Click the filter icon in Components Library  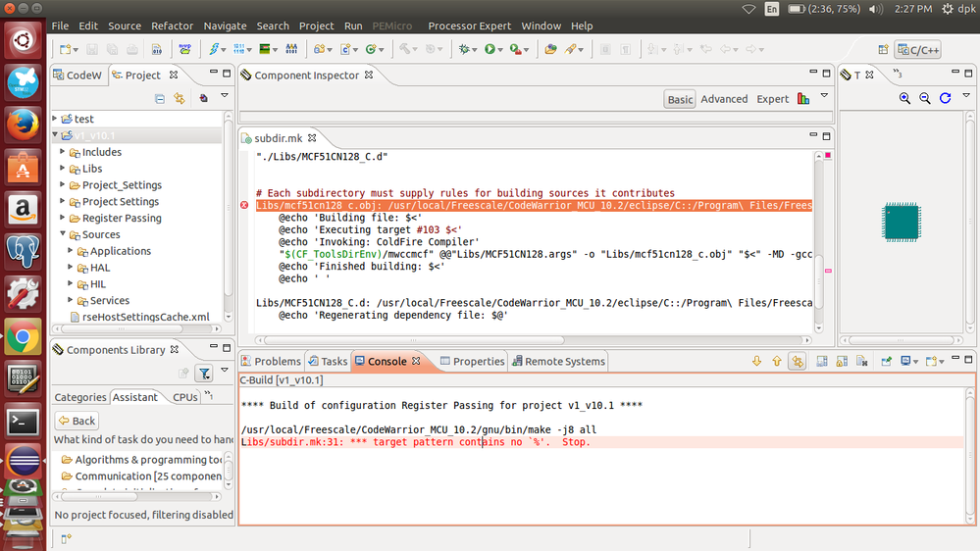coord(204,374)
